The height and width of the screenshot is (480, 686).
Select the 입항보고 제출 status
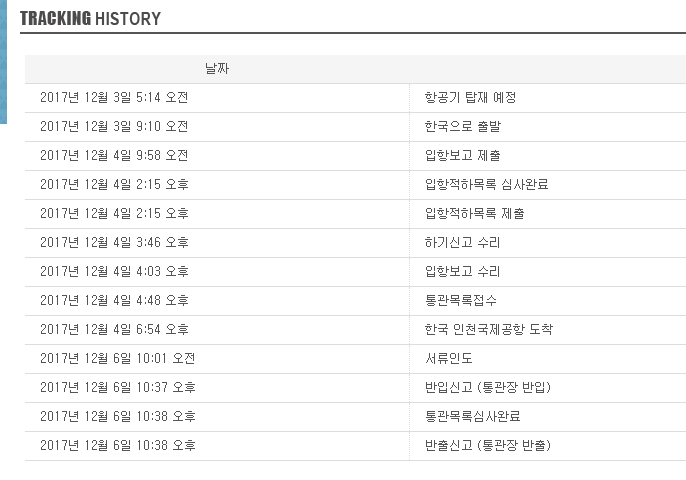coord(463,156)
